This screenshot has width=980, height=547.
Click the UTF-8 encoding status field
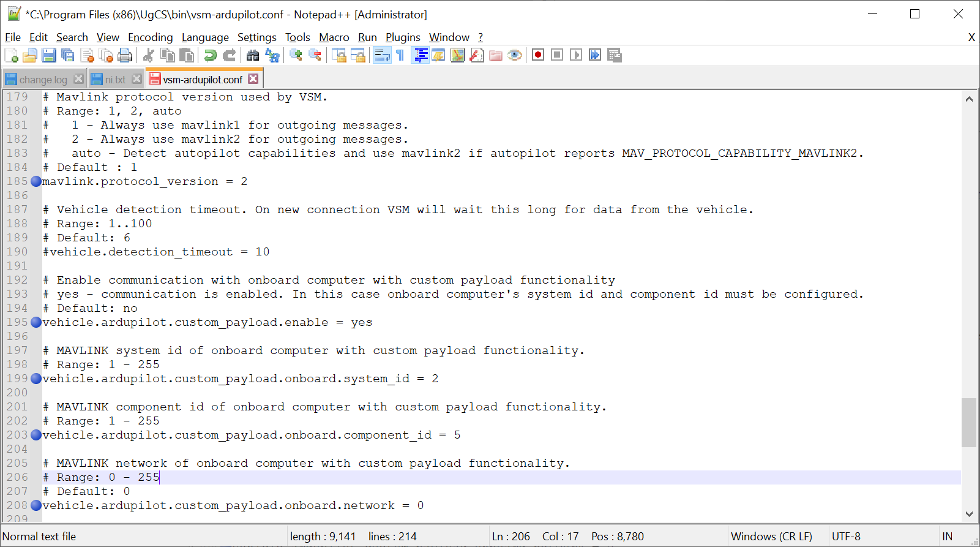[x=846, y=537]
